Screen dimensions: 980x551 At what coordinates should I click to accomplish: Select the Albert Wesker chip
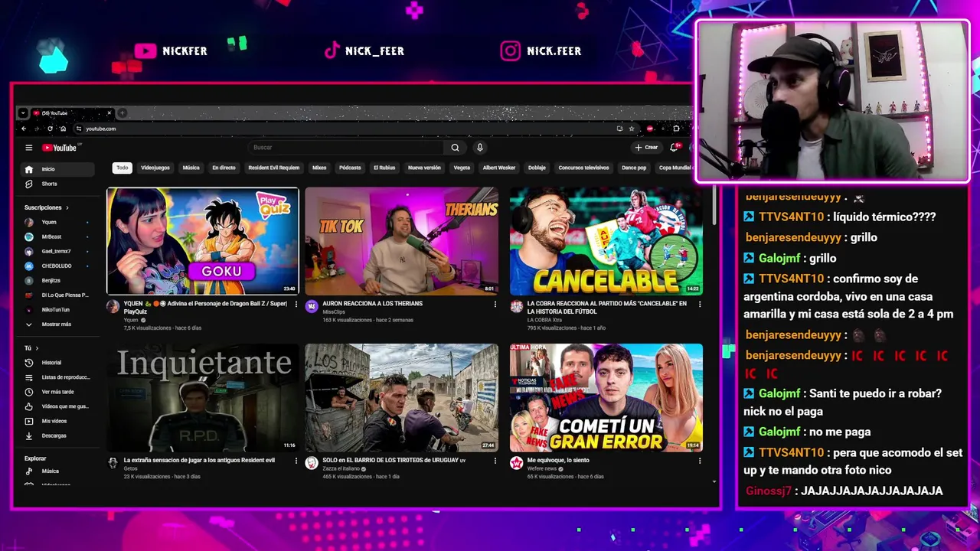499,168
